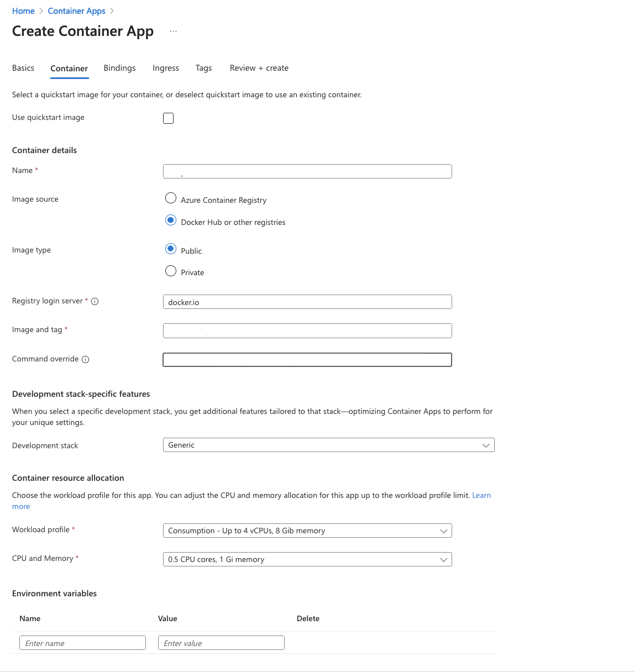Click the environment variable name field
634x672 pixels.
[82, 643]
